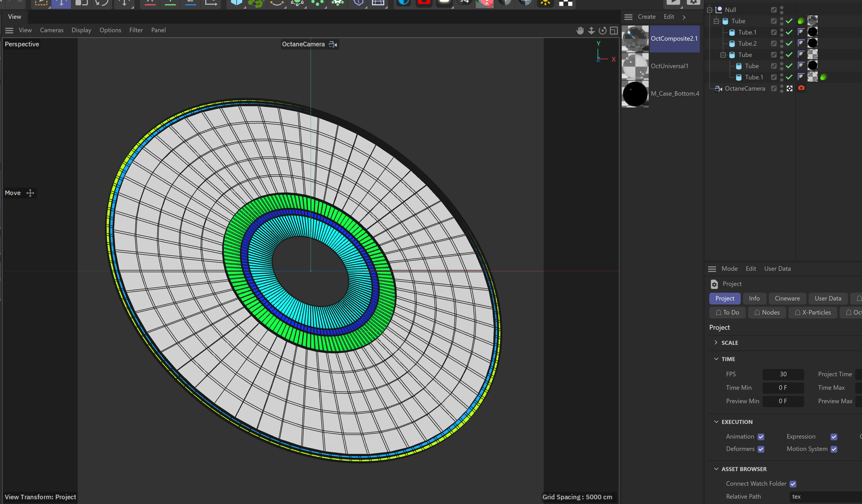
Task: Click the Perspective viewport label
Action: tap(22, 44)
